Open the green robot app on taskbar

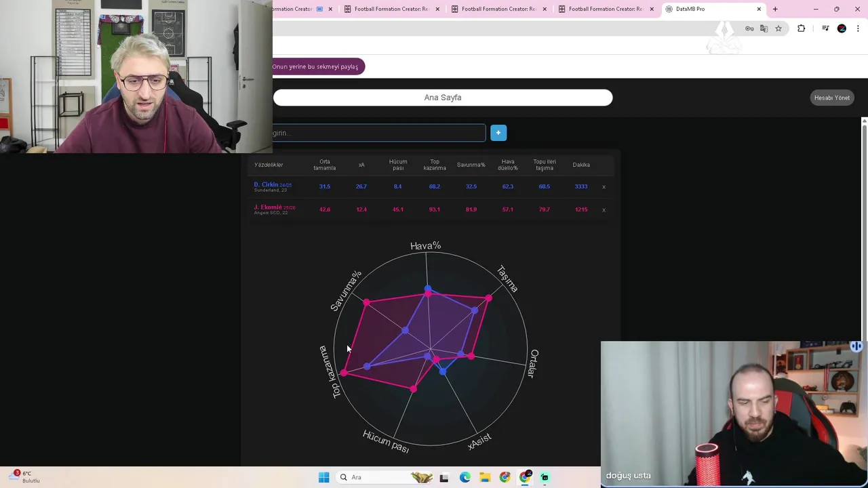click(x=545, y=478)
